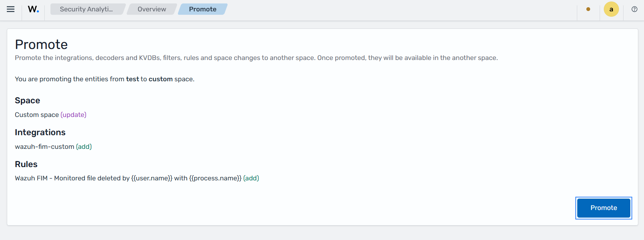Click the orange status dot indicator
The width and height of the screenshot is (644, 240).
(x=588, y=9)
